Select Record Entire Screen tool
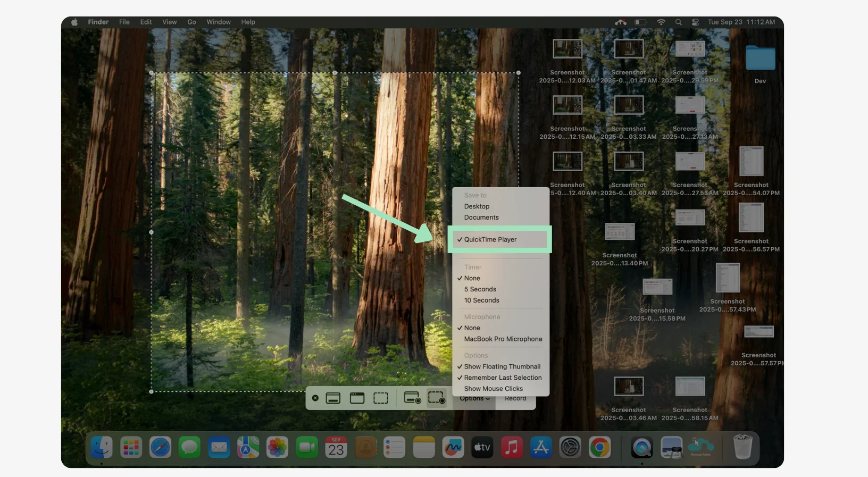 412,398
